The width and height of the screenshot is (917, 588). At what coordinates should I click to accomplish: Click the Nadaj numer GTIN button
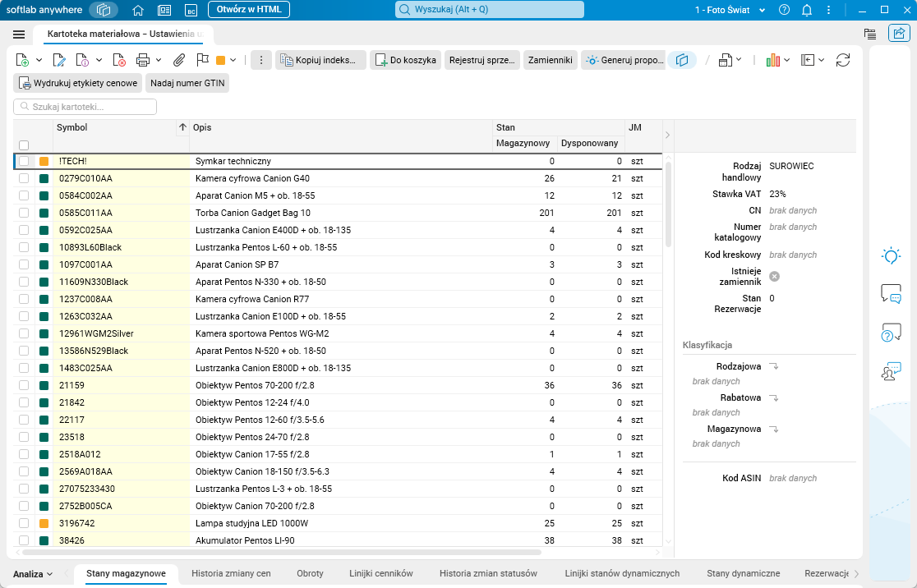[x=187, y=83]
